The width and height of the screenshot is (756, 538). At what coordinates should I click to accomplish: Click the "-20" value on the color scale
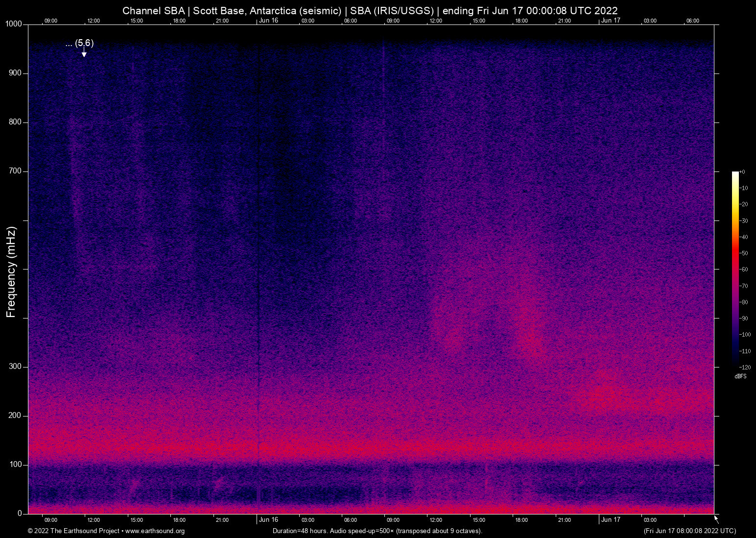pyautogui.click(x=743, y=204)
